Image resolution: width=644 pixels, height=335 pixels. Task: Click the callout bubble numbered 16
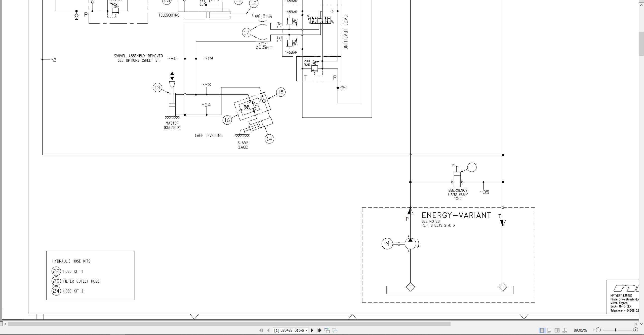227,120
